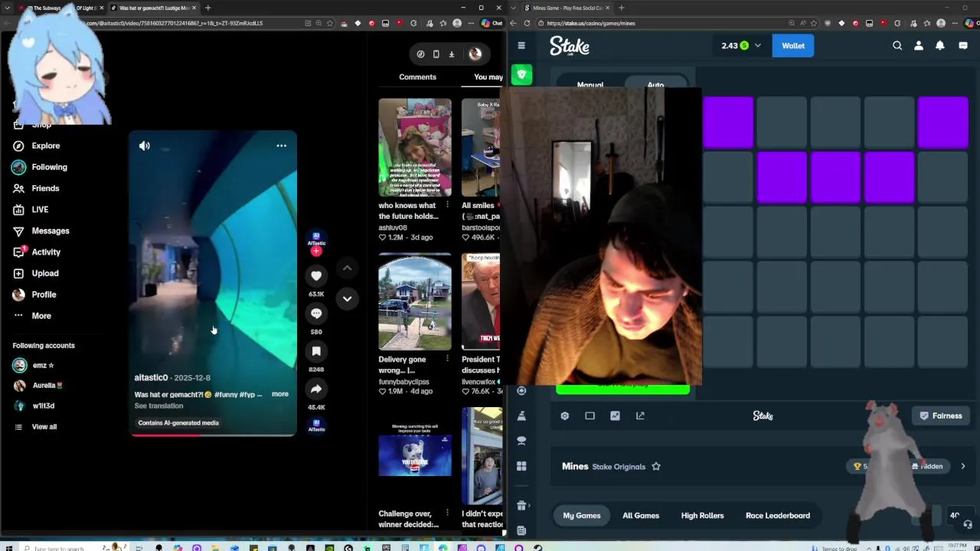The image size is (980, 551).
Task: Open Stake hamburger menu
Action: tap(521, 46)
